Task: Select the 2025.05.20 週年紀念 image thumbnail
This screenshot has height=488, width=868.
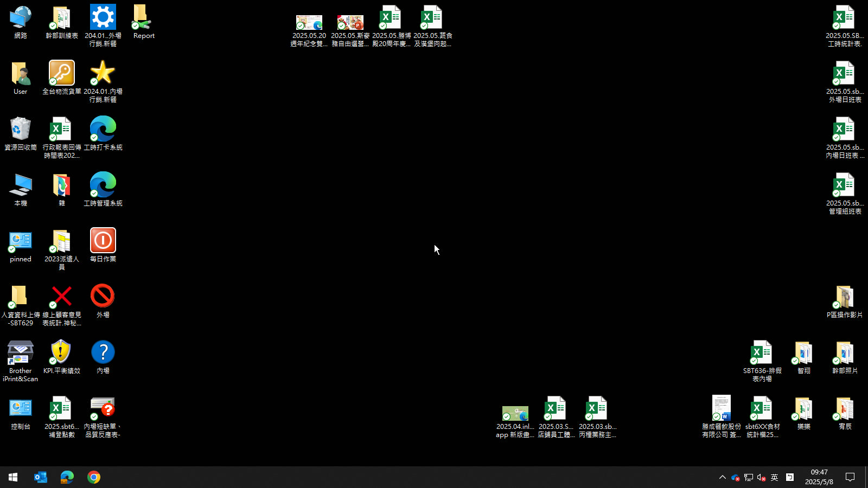Action: [x=309, y=23]
